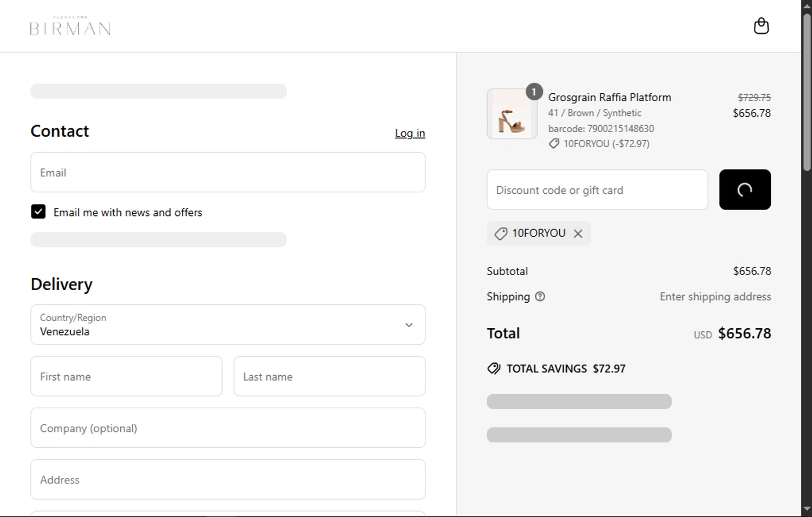Open the Country/Region dropdown
This screenshot has width=812, height=517.
tap(228, 324)
